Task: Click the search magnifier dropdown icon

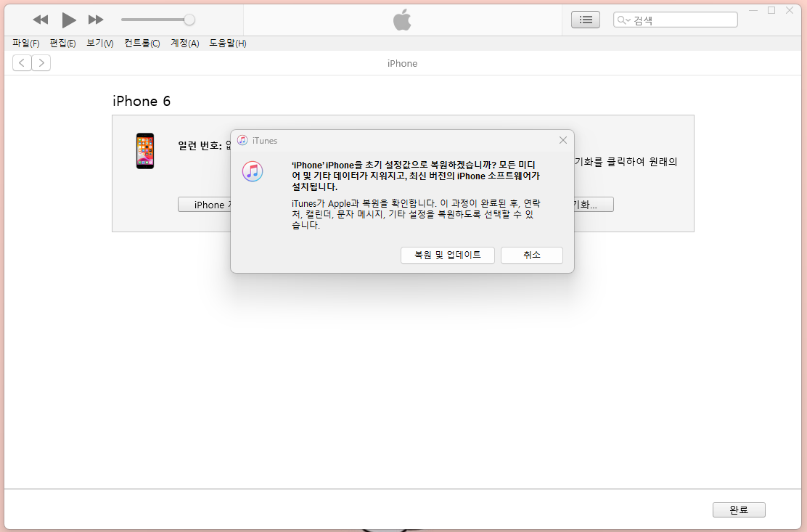Action: pyautogui.click(x=624, y=20)
